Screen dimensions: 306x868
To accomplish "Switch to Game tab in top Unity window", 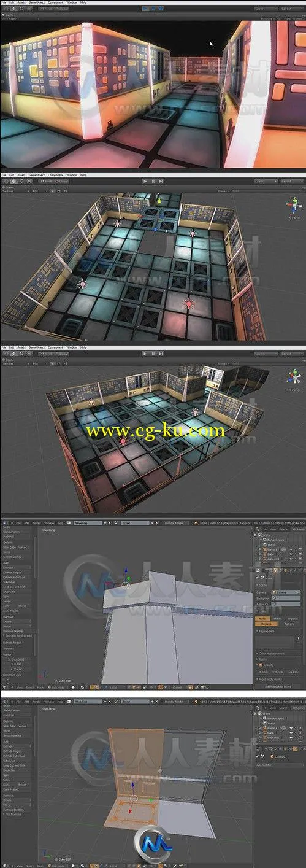I will coord(9,14).
